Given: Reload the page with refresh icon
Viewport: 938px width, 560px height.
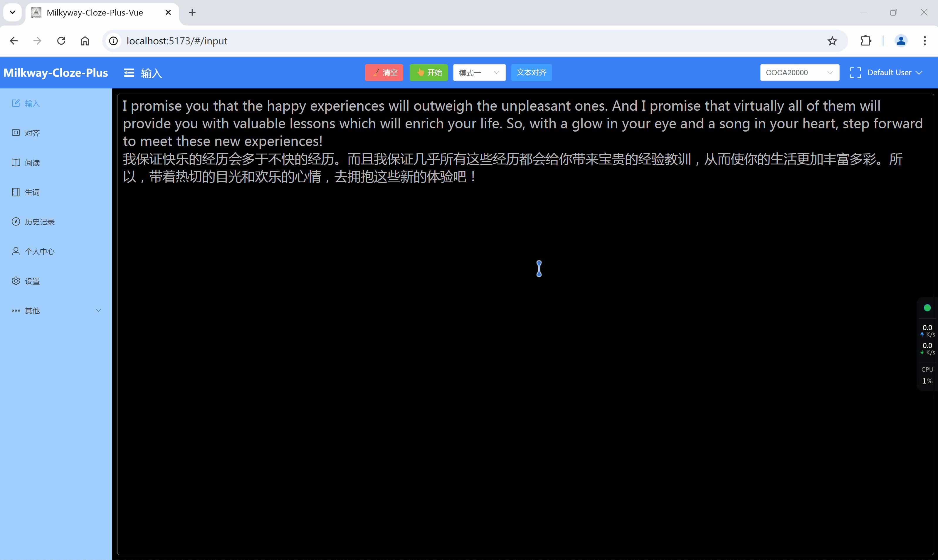Looking at the screenshot, I should pyautogui.click(x=61, y=41).
